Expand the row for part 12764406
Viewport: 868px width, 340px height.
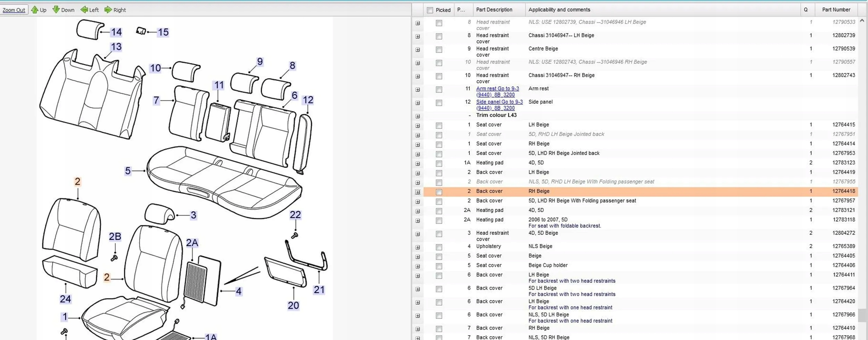click(418, 266)
